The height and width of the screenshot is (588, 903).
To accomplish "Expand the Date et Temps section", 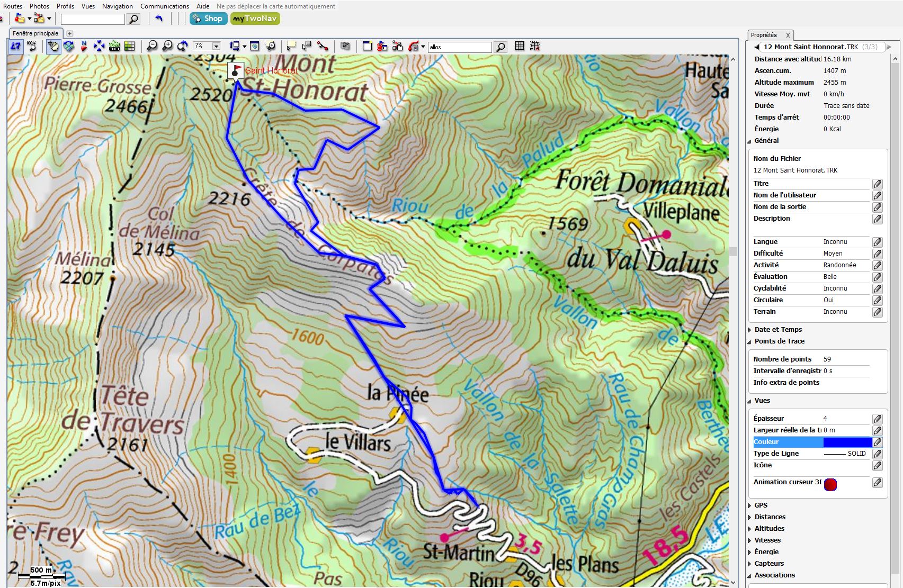I will point(777,330).
